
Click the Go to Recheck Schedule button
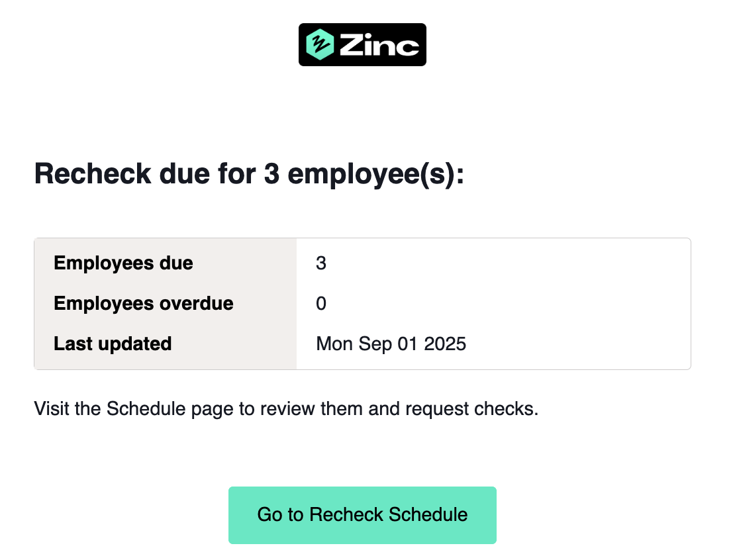[x=362, y=514]
